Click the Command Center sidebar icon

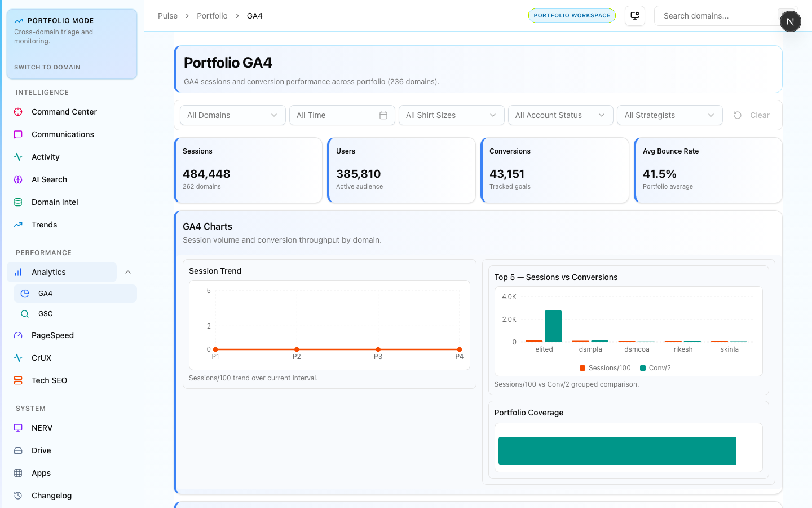pos(18,112)
